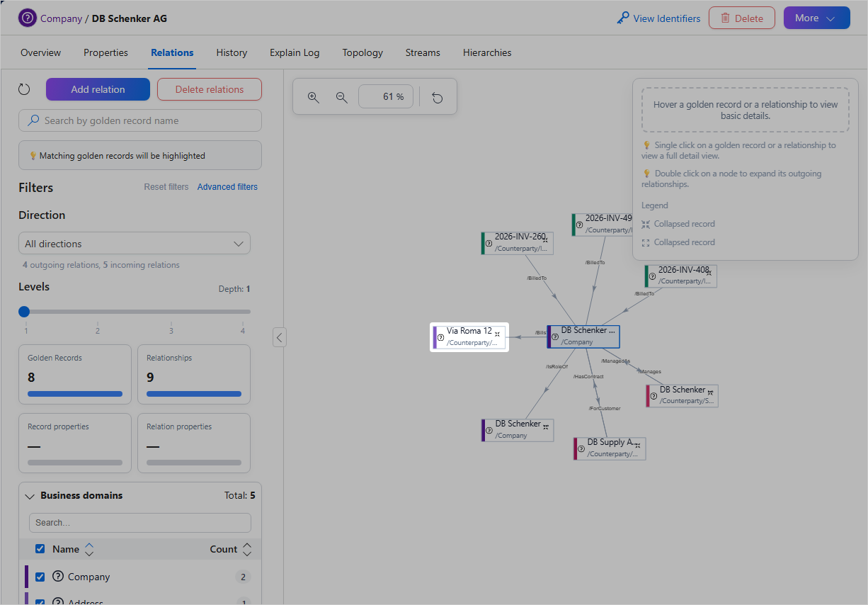Click the collapse icon on node 2026-INV-408

coord(708,273)
